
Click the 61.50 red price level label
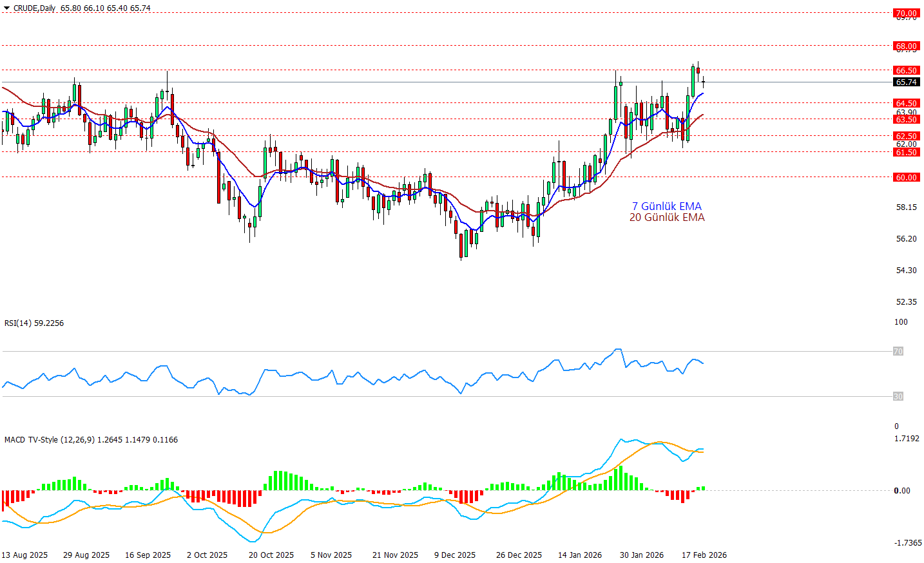pos(906,152)
